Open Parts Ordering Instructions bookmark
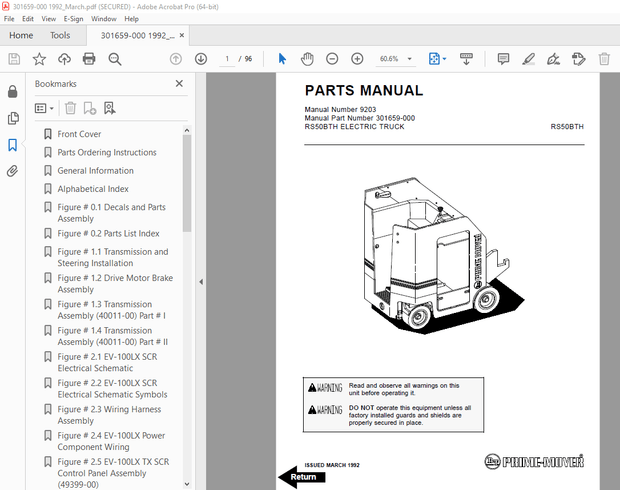The image size is (620, 490). coord(107,152)
